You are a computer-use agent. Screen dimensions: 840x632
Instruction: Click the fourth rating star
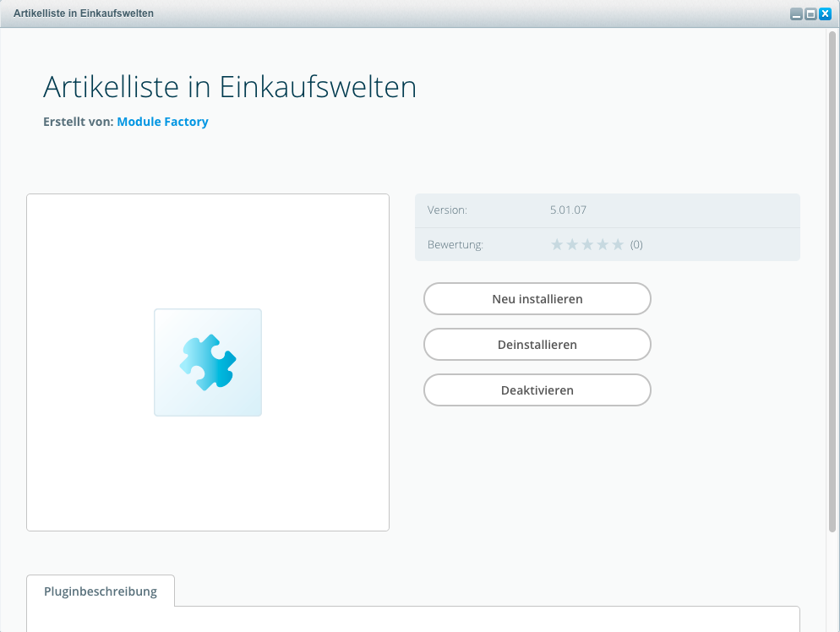[603, 245]
